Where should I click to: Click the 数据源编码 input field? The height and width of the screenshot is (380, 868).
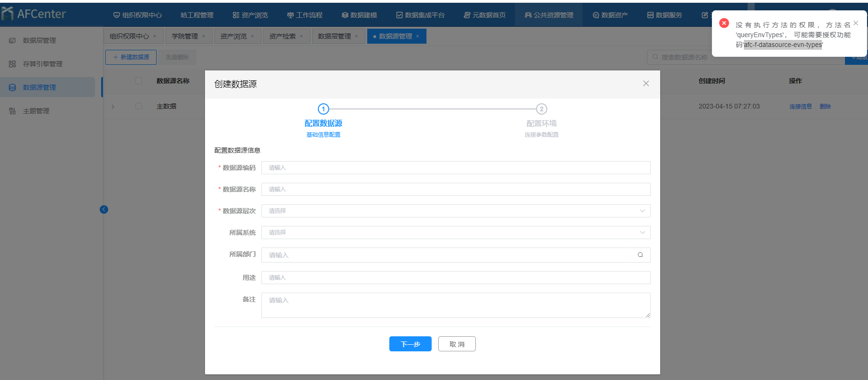point(456,168)
